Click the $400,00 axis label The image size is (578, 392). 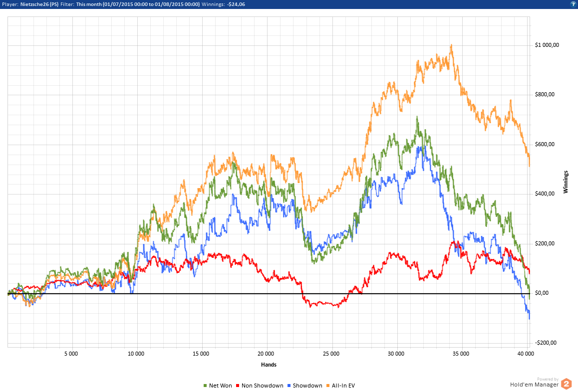pos(545,194)
